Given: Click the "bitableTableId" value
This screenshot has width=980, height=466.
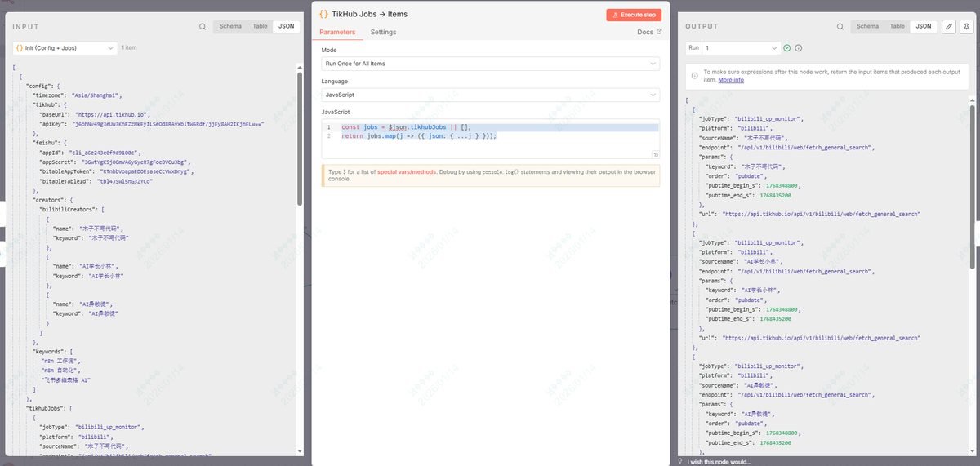Looking at the screenshot, I should click(125, 181).
